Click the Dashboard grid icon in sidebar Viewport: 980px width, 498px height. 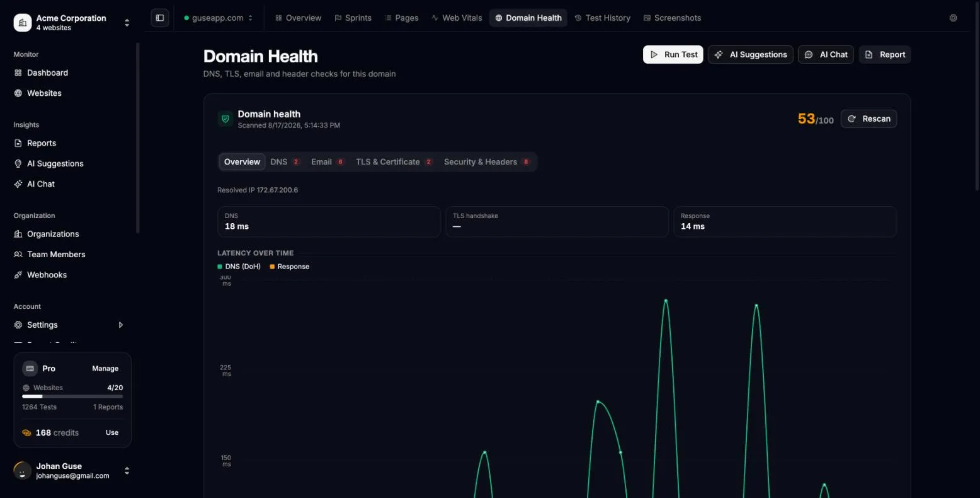point(18,72)
